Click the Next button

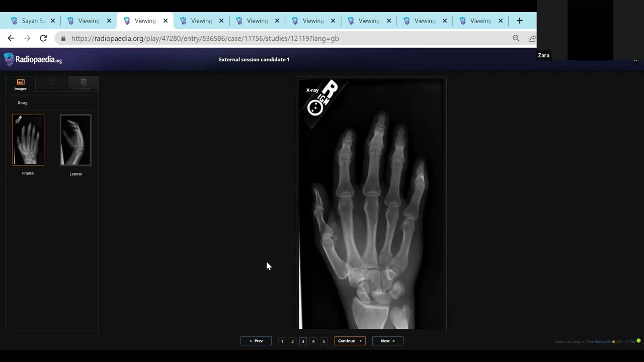click(387, 341)
